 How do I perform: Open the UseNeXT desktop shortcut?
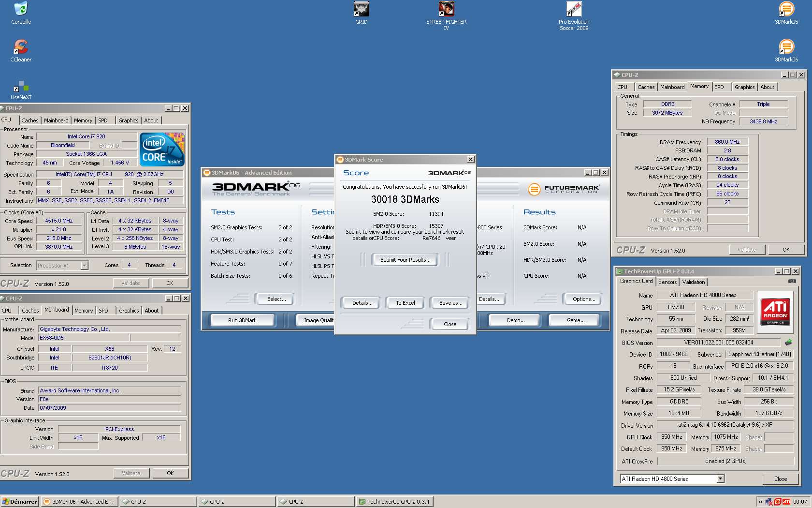pyautogui.click(x=21, y=90)
